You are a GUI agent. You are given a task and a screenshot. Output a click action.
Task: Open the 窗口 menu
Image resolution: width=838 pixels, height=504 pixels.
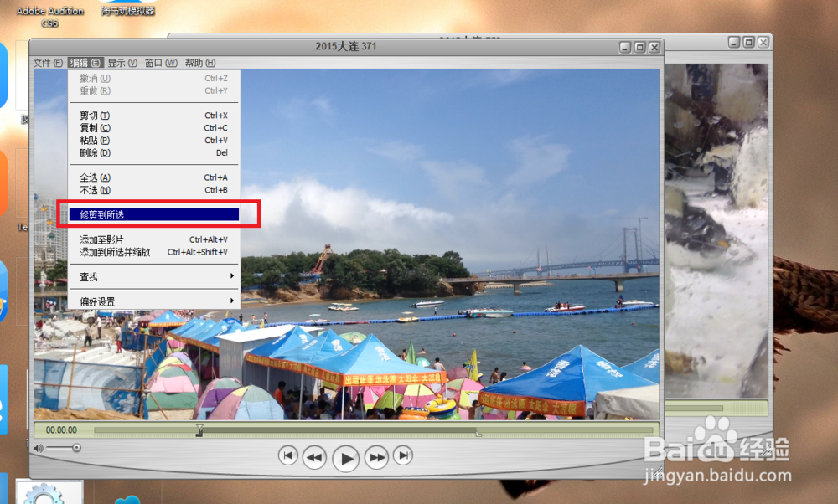(x=161, y=63)
